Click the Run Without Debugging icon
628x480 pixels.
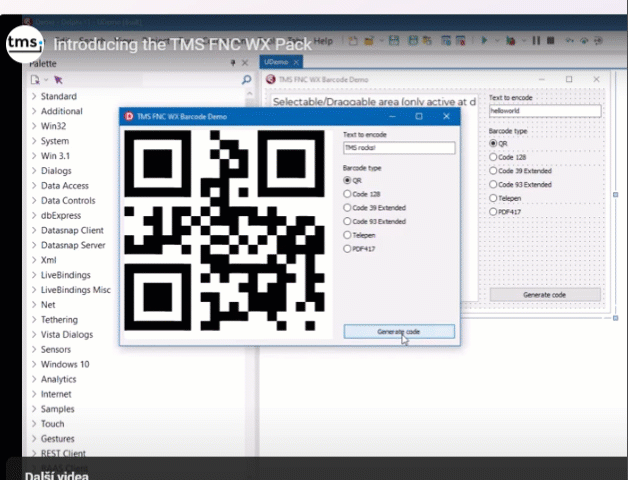click(511, 40)
